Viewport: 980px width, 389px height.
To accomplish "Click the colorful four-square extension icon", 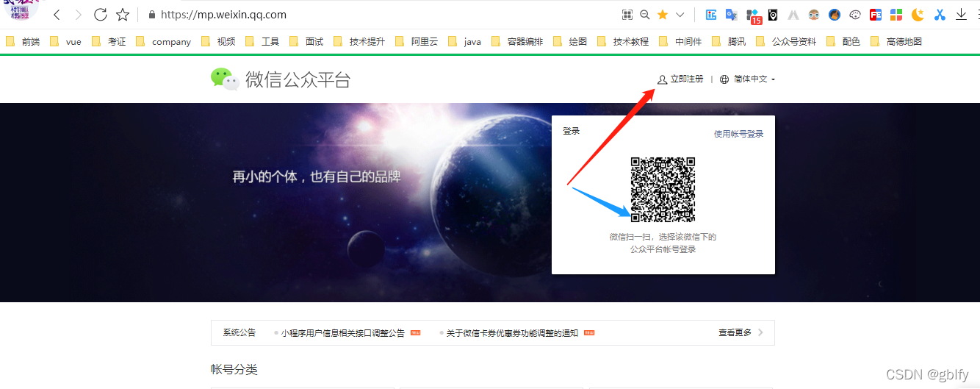I will pyautogui.click(x=896, y=15).
